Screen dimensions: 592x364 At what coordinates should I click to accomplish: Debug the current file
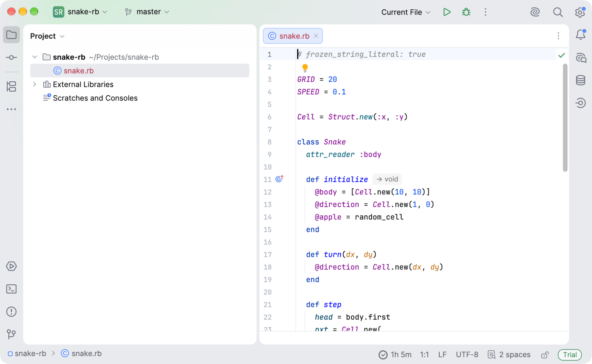[466, 12]
